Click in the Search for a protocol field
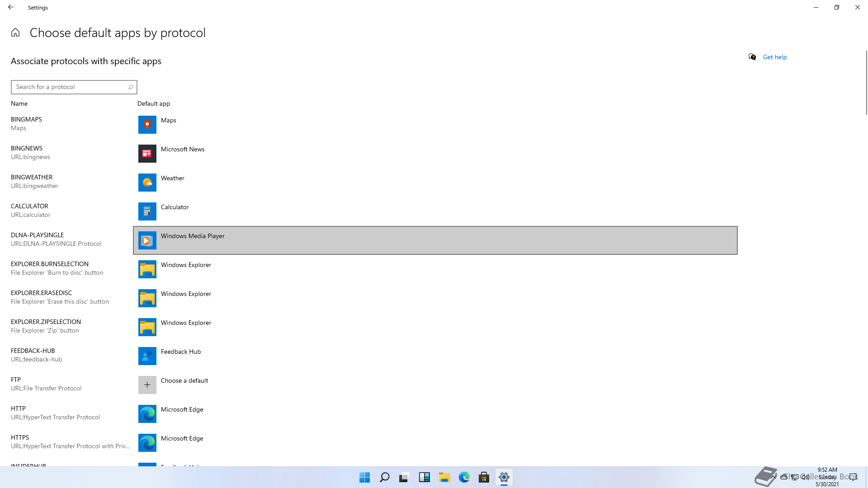868x488 pixels. pos(74,87)
